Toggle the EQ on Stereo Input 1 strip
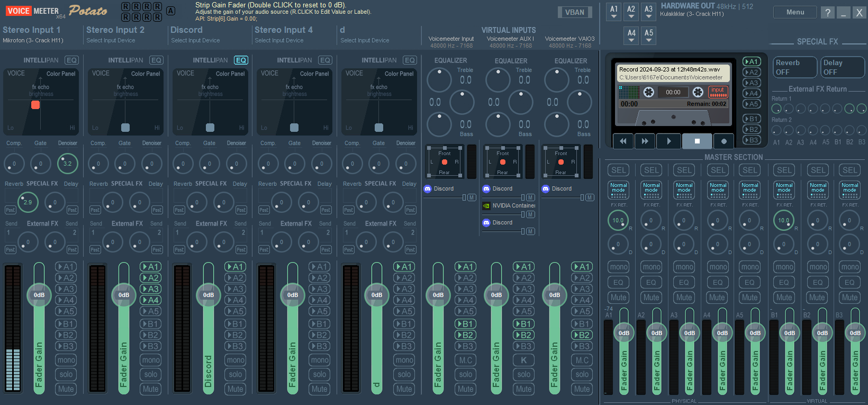This screenshot has height=405, width=868. (x=71, y=60)
